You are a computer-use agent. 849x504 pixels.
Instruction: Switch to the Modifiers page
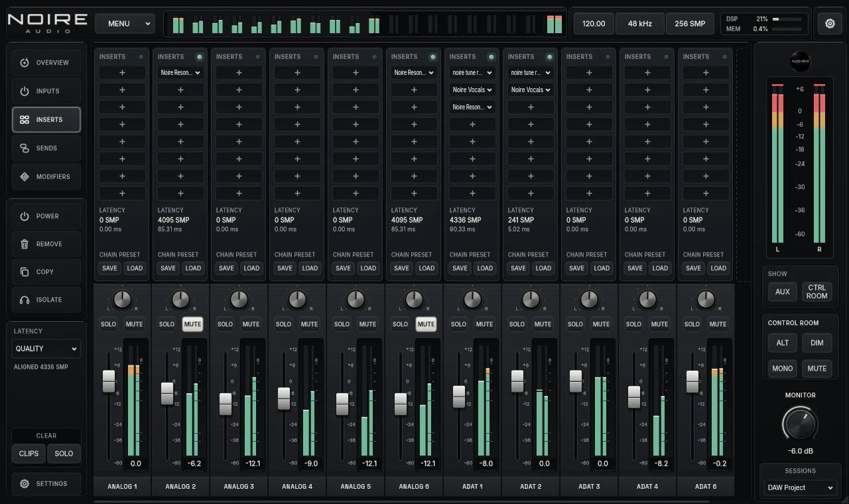[x=46, y=176]
